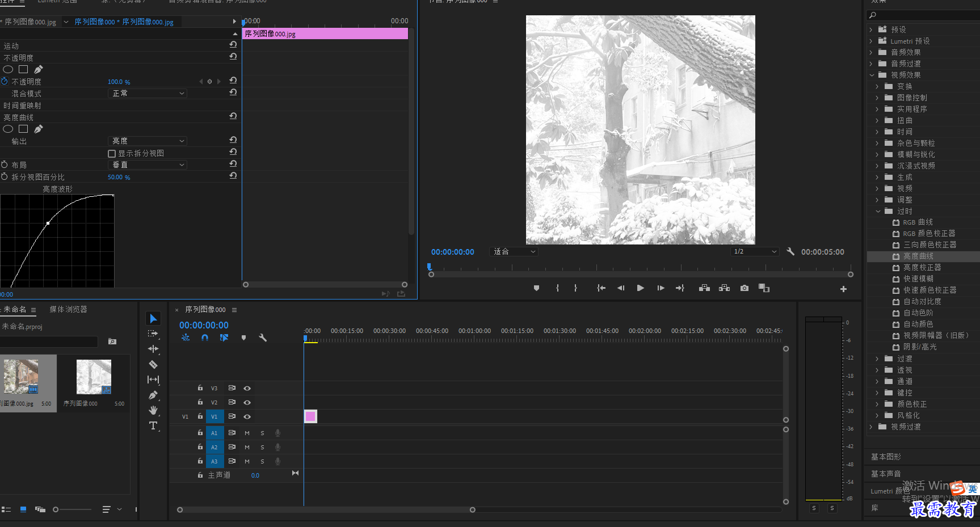This screenshot has width=980, height=527.
Task: Open timeline display settings wrench
Action: click(263, 338)
